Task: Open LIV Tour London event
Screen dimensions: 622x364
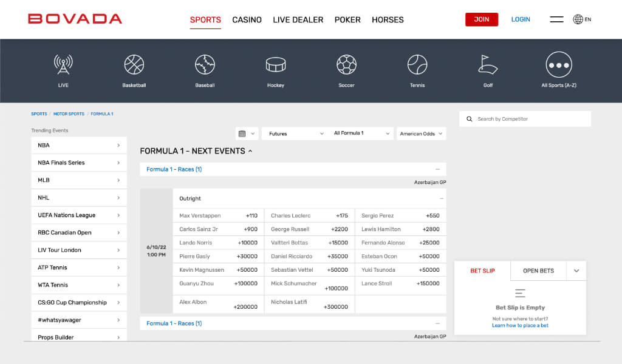Action: point(79,250)
